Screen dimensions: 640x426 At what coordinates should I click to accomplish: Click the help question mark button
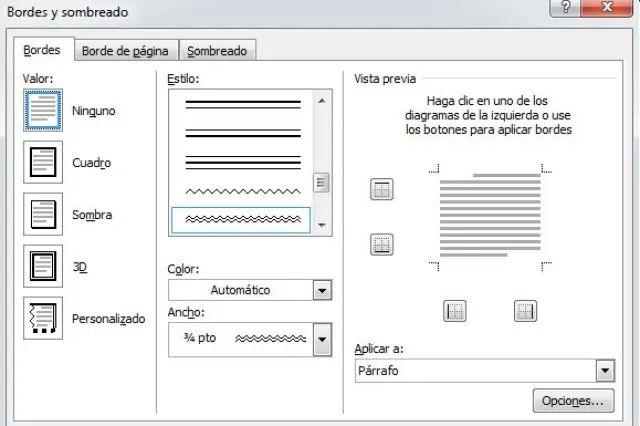tap(566, 8)
